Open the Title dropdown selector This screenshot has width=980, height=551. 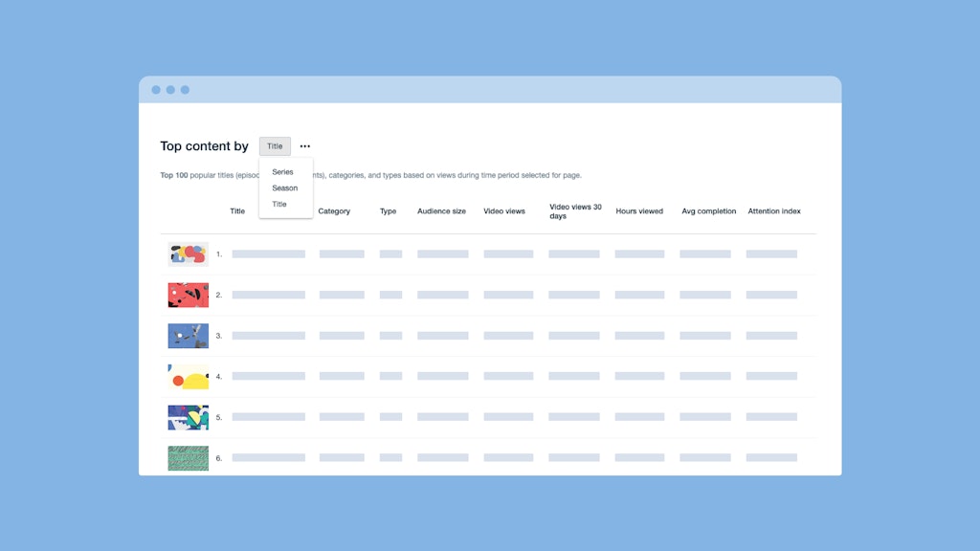tap(275, 146)
